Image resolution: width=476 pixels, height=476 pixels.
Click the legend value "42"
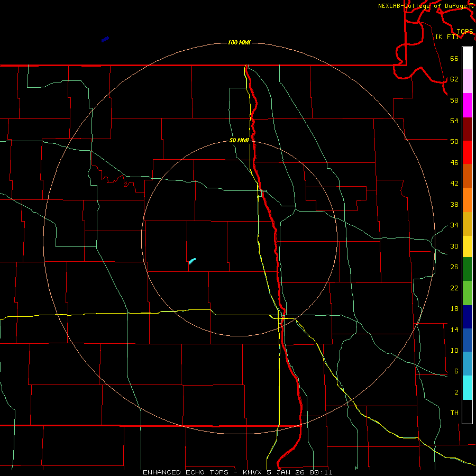(x=454, y=184)
